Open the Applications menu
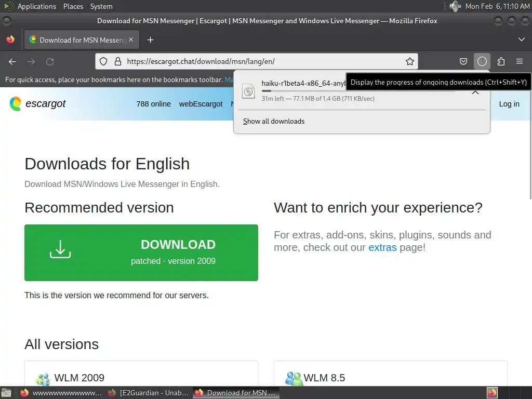Screen dimensions: 532x399 [37, 6]
